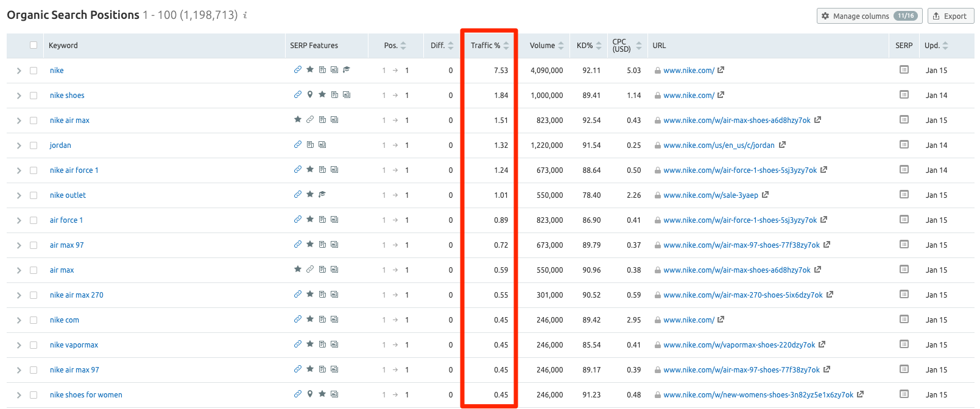The height and width of the screenshot is (409, 980).
Task: Click the 78.40 KD% value
Action: (x=591, y=195)
